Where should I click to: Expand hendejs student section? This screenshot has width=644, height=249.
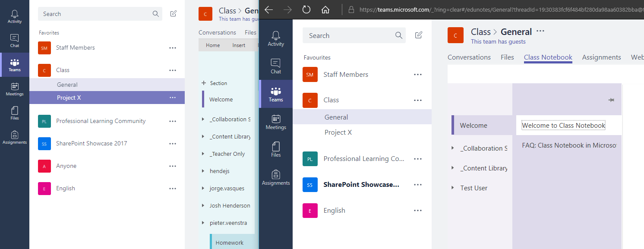[203, 171]
